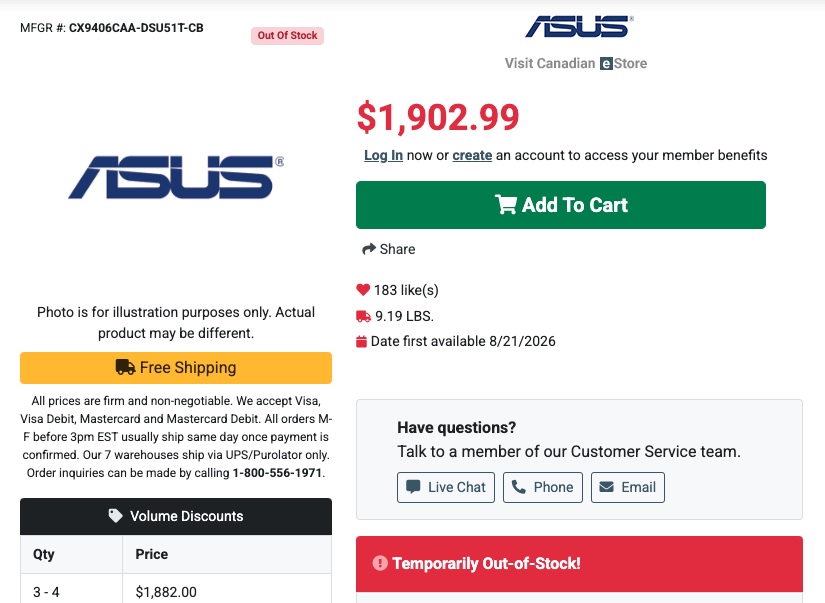Open Live Chat with customer service
Image resolution: width=825 pixels, height=603 pixels.
446,487
